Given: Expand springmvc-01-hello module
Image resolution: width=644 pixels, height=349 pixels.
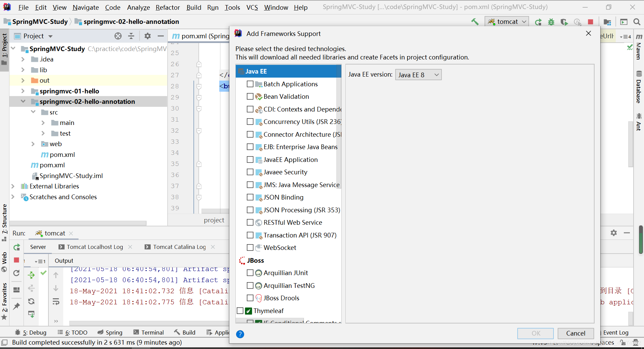Looking at the screenshot, I should coord(23,91).
